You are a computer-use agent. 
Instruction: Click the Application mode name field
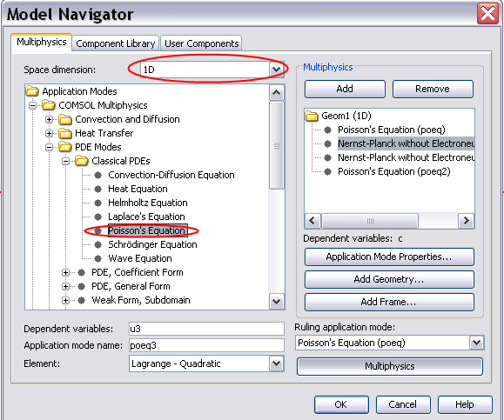click(x=206, y=345)
